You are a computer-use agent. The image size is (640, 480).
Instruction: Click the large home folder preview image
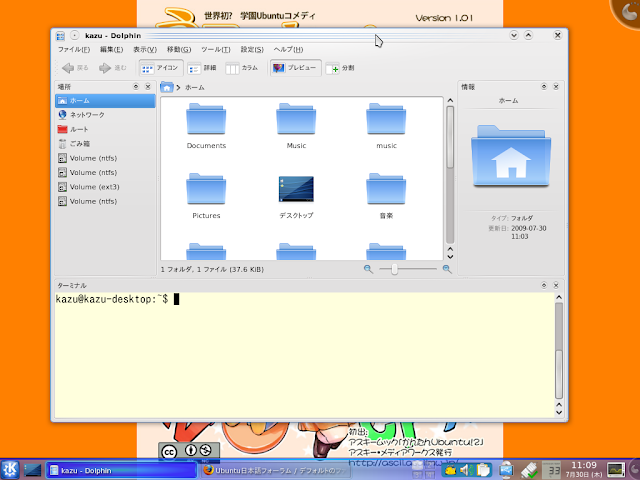tap(511, 156)
